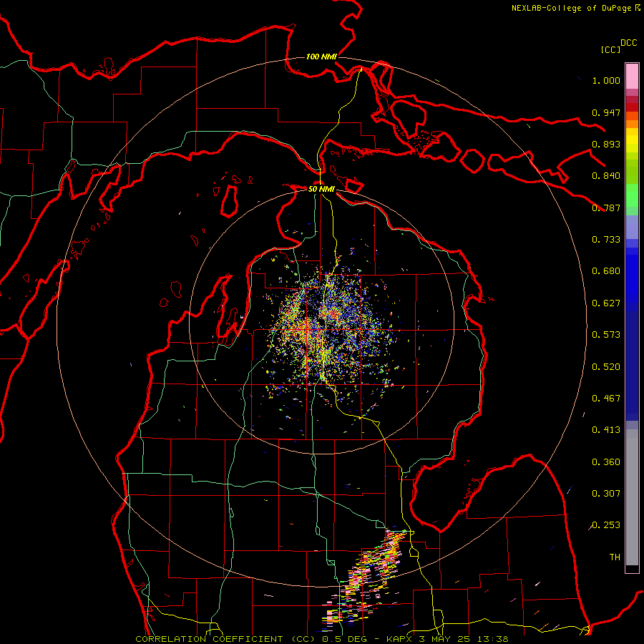Click the DCC label above the color scale

pyautogui.click(x=629, y=43)
